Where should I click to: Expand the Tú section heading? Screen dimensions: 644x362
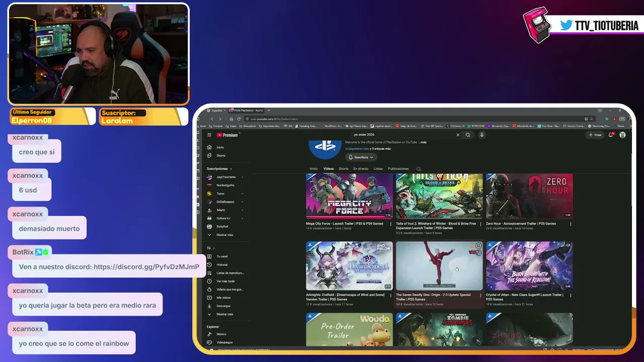(x=211, y=248)
